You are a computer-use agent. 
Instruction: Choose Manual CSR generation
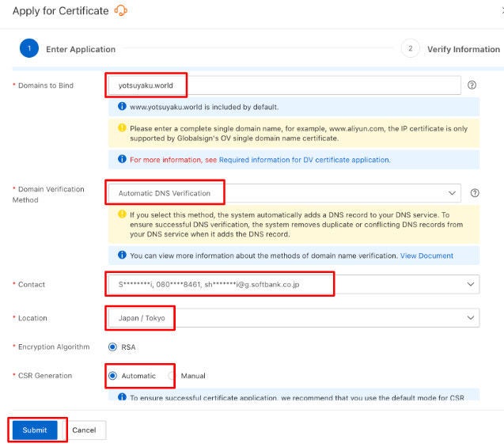[x=172, y=376]
